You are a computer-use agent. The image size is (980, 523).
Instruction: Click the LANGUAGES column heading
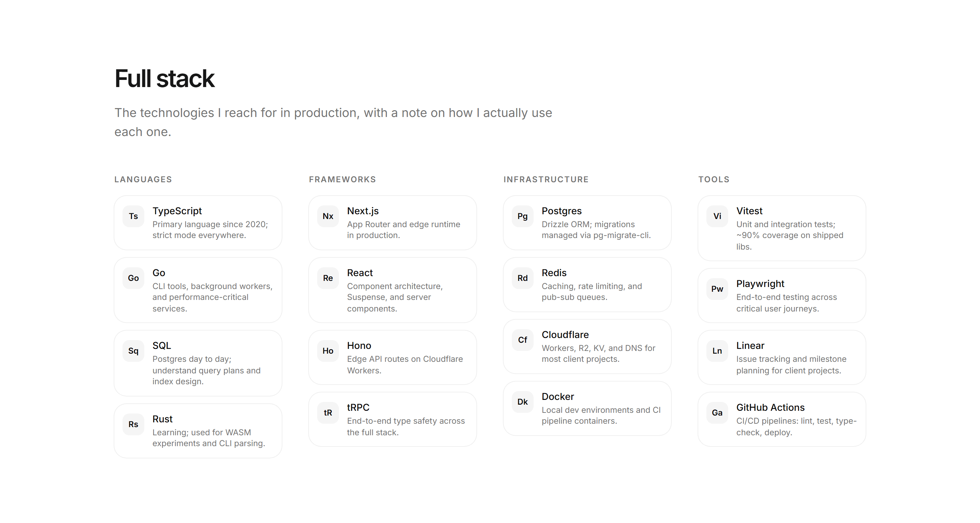143,180
